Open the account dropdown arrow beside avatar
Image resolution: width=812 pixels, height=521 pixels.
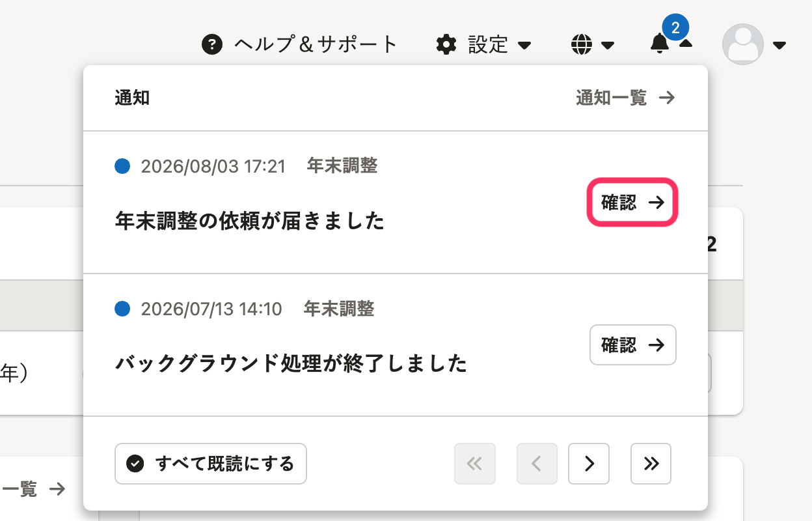click(x=779, y=46)
